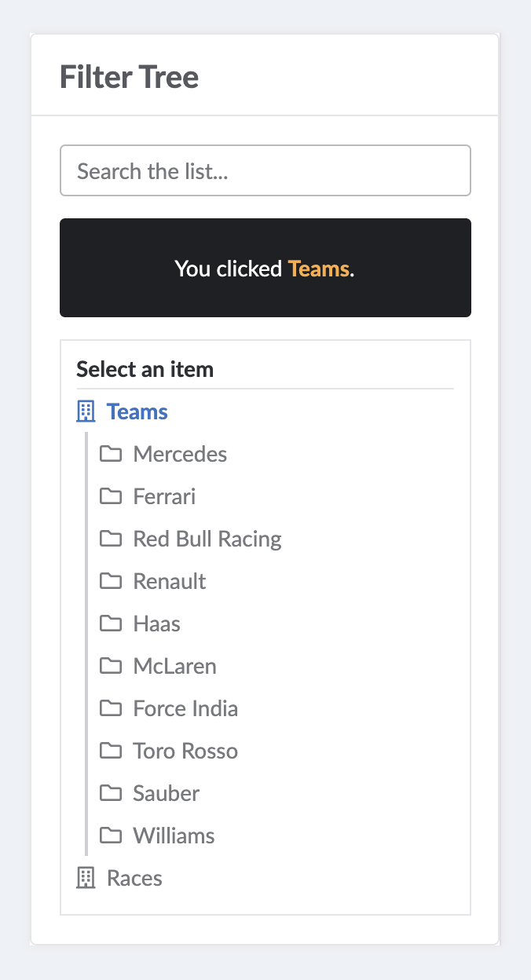Click the building icon beside Races
This screenshot has width=531, height=980.
(x=86, y=878)
